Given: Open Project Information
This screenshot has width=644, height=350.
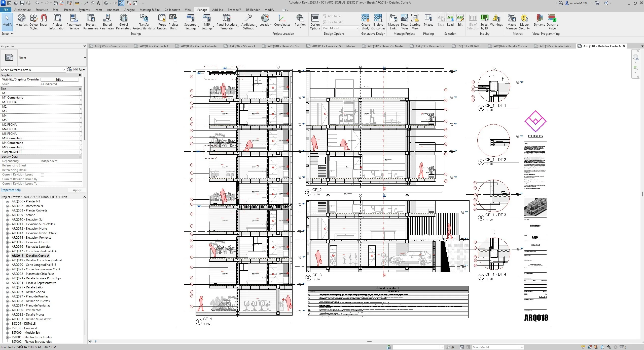Looking at the screenshot, I should pyautogui.click(x=57, y=22).
